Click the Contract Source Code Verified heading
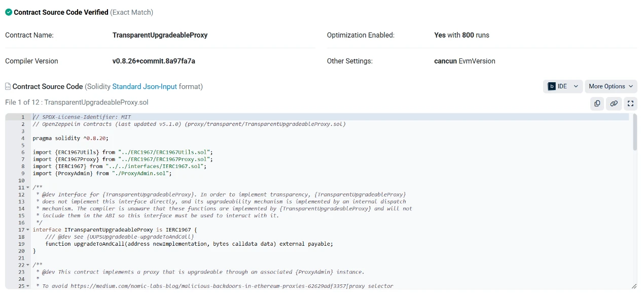This screenshot has height=294, width=644. [61, 12]
